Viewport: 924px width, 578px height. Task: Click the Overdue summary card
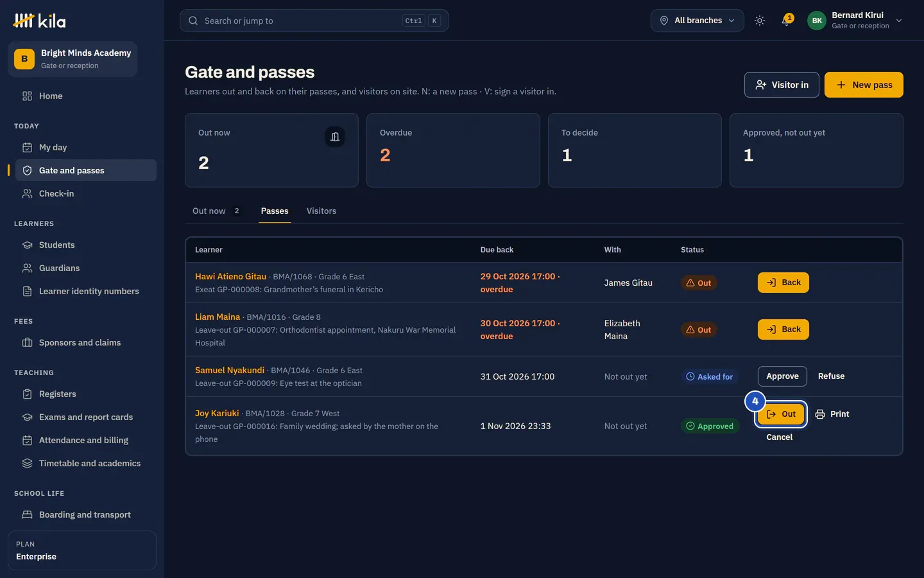click(x=453, y=150)
